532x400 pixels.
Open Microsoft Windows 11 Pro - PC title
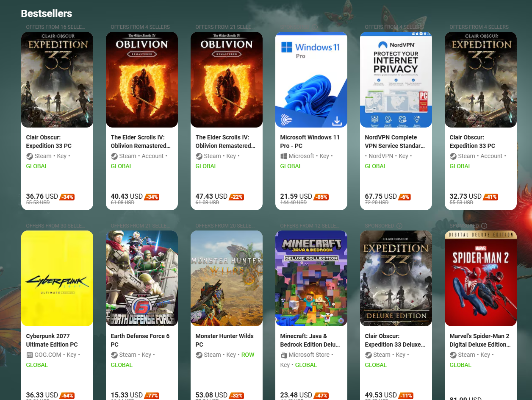[310, 142]
